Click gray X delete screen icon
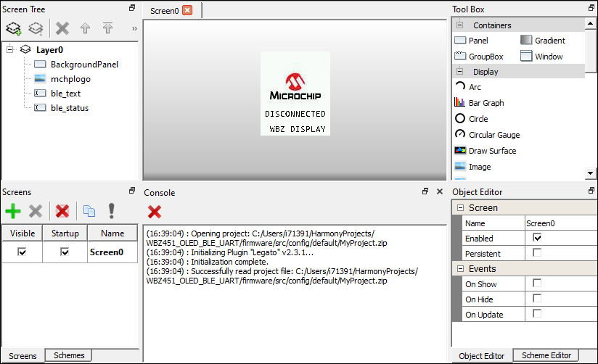The height and width of the screenshot is (364, 598). 36,211
